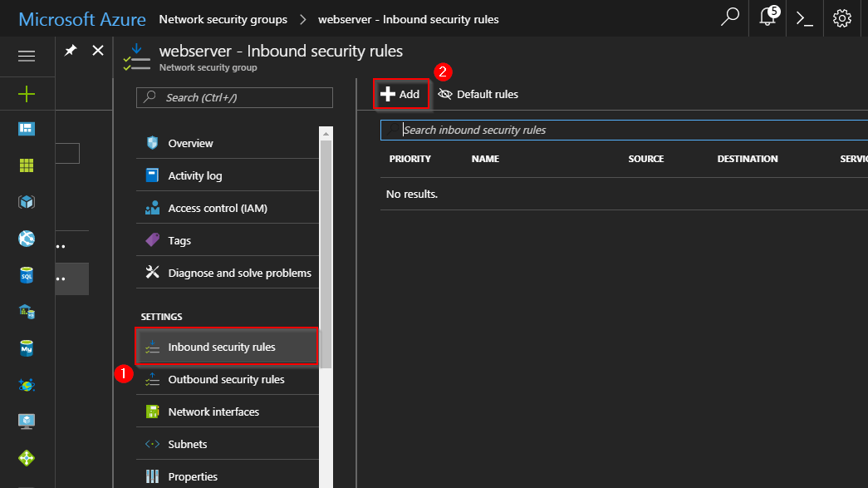The height and width of the screenshot is (488, 868).
Task: Sort by SOURCE column header
Action: (646, 159)
